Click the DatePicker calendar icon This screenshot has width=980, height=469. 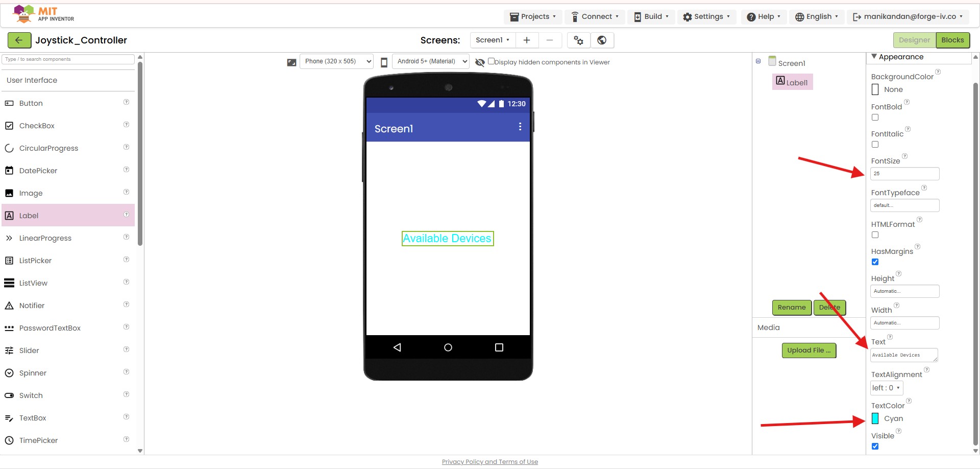[9, 171]
